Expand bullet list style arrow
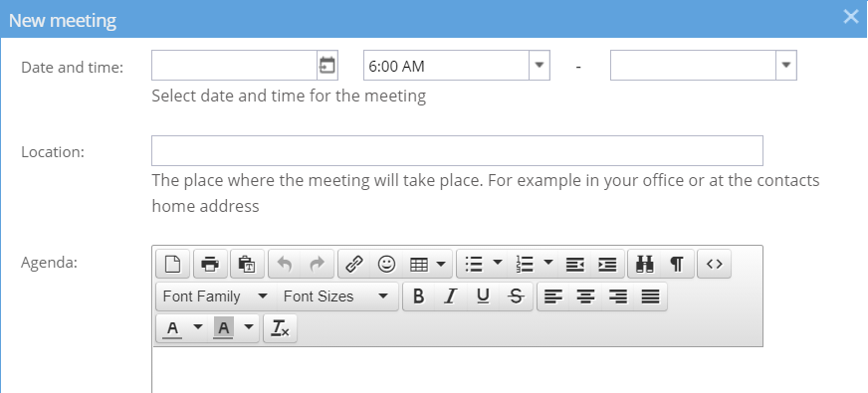Image resolution: width=868 pixels, height=393 pixels. pyautogui.click(x=498, y=262)
